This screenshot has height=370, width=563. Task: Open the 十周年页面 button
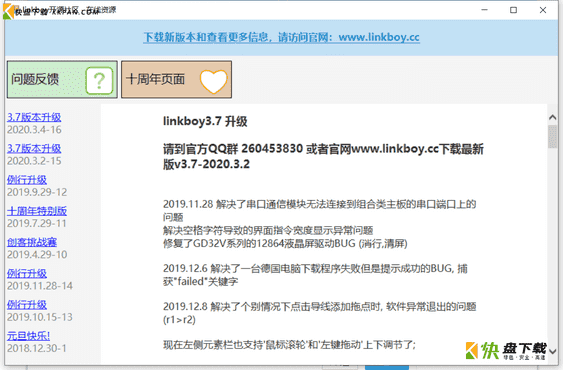pyautogui.click(x=176, y=79)
